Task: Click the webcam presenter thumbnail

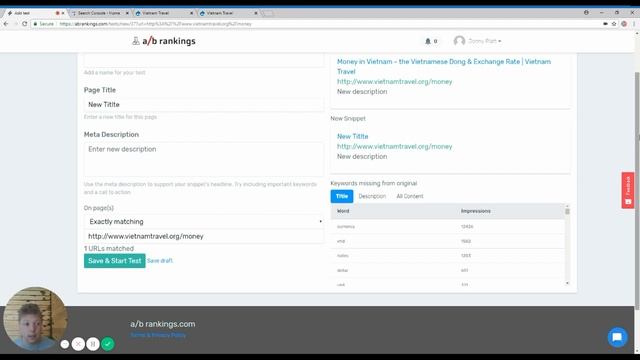Action: click(x=35, y=319)
